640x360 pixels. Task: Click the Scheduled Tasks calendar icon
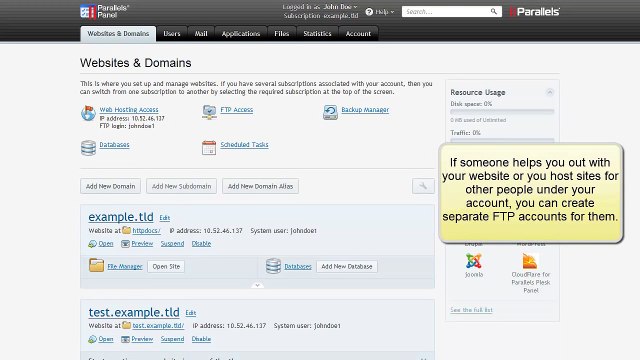tap(209, 148)
